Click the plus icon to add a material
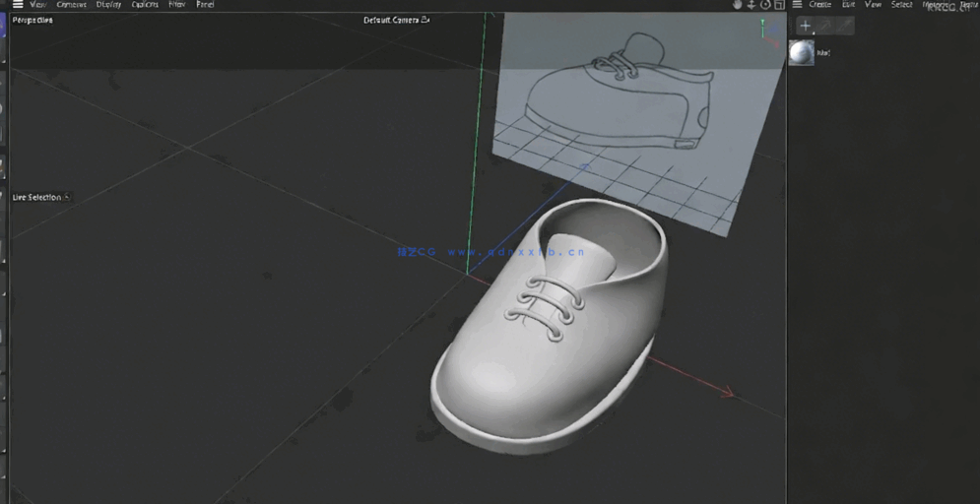The width and height of the screenshot is (980, 504). (805, 27)
